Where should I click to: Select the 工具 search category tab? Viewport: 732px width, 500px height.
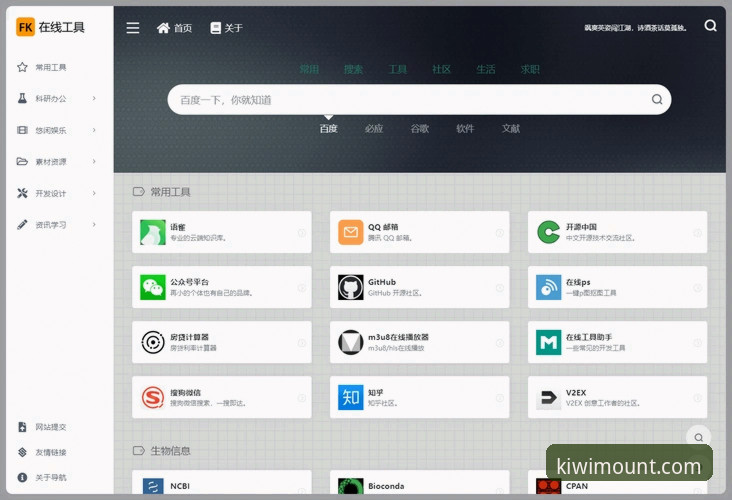point(397,69)
